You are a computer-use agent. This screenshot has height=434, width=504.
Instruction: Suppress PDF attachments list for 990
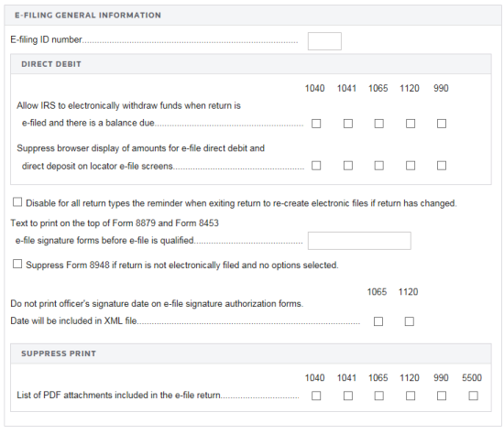point(442,396)
